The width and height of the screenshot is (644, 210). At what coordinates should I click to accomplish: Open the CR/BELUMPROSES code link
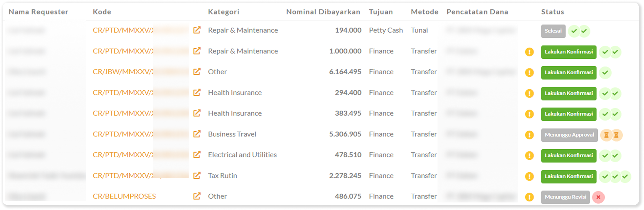(x=124, y=196)
